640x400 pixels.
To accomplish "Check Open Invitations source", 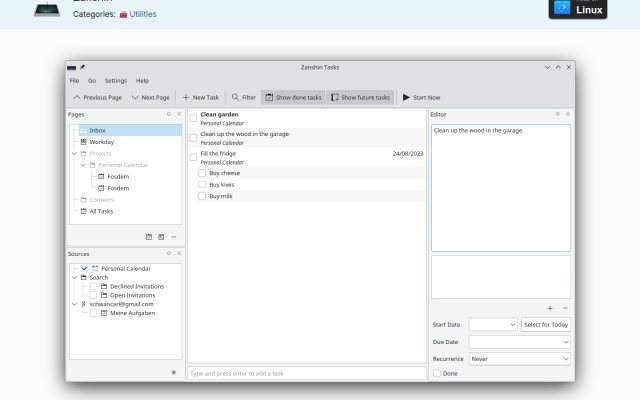I will click(93, 296).
